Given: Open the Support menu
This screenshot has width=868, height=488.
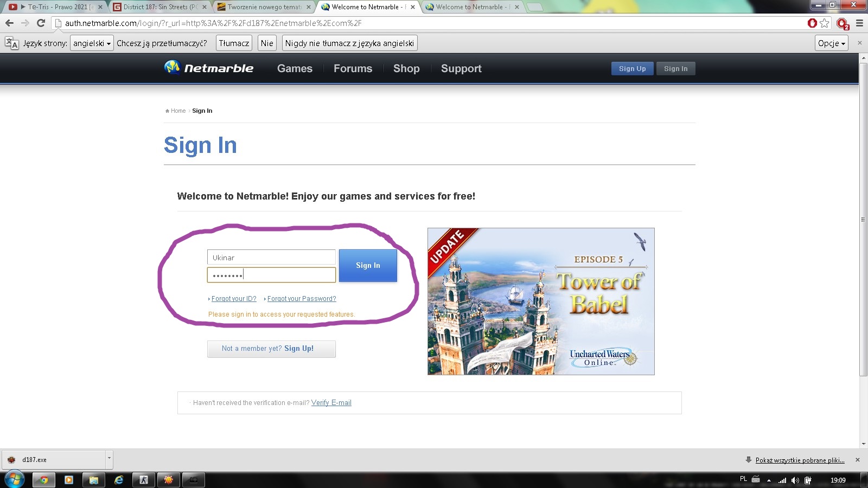Looking at the screenshot, I should tap(461, 68).
